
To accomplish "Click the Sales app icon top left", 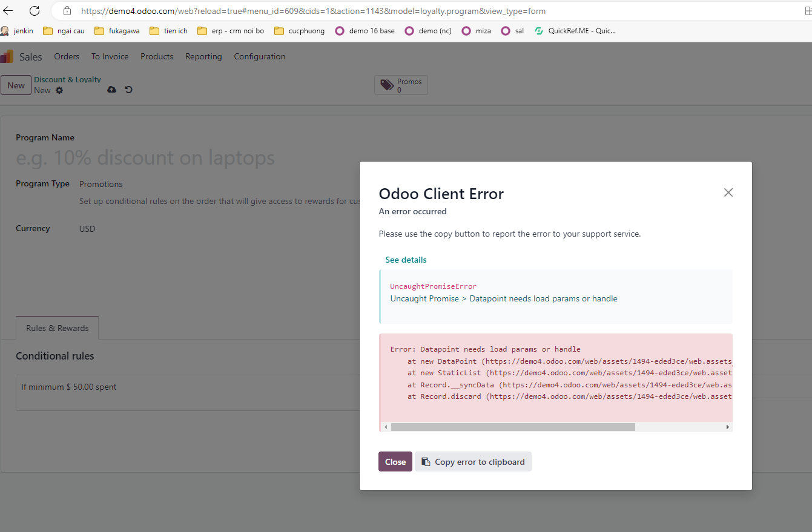I will click(x=7, y=56).
